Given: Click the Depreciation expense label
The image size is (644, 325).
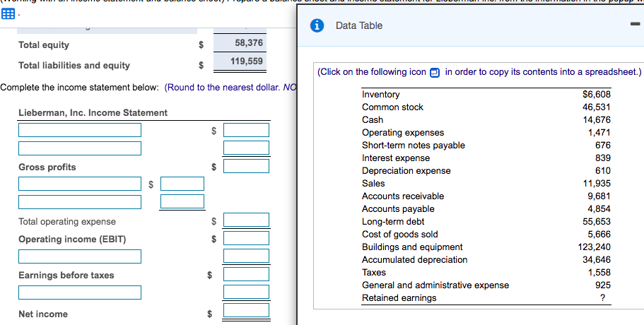Looking at the screenshot, I should coord(406,171).
